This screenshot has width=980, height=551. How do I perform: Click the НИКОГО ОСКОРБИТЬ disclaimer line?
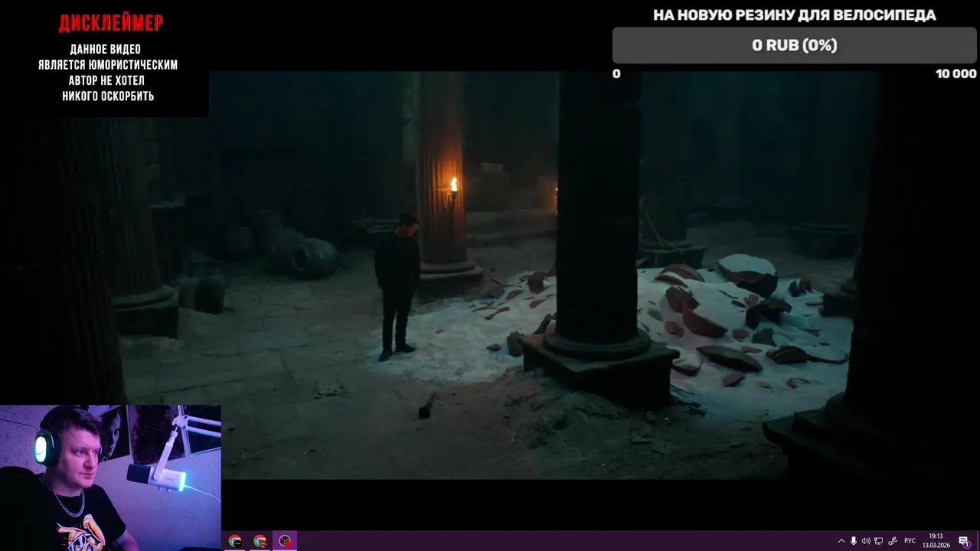pyautogui.click(x=108, y=96)
